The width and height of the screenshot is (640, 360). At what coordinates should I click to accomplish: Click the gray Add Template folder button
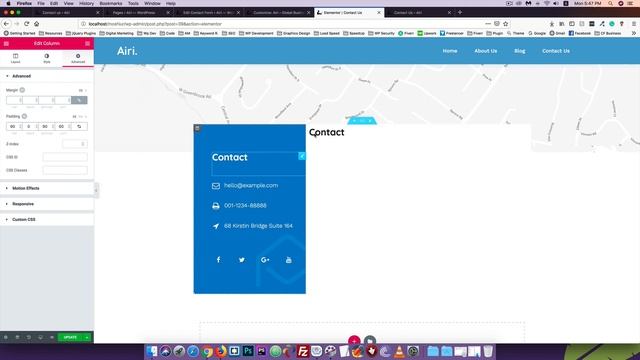370,340
